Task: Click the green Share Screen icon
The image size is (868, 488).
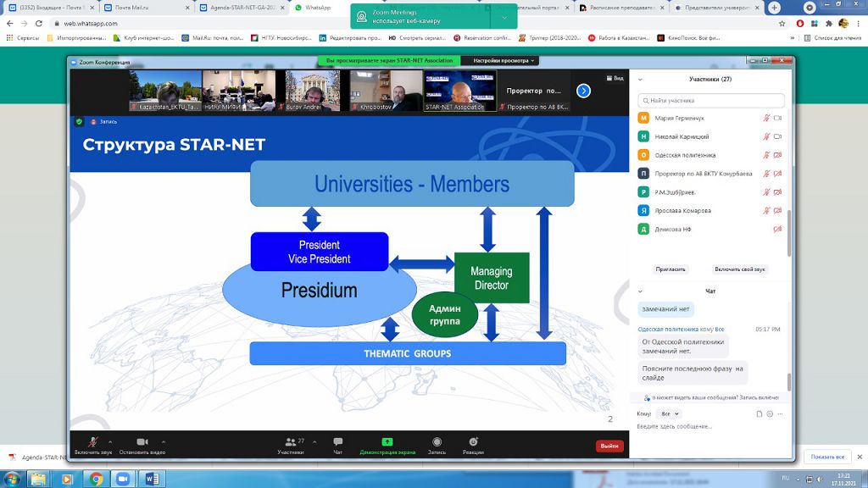Action: (387, 441)
